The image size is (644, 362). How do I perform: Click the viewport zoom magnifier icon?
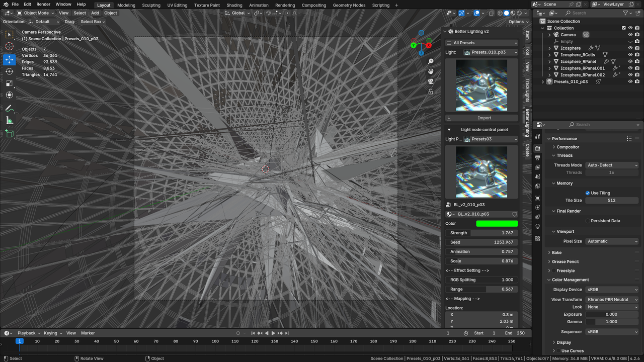click(x=431, y=61)
